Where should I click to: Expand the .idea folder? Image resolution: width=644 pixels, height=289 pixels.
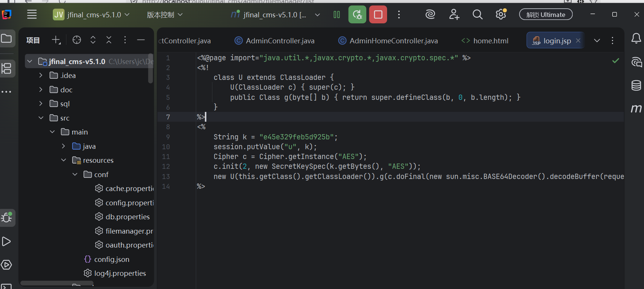tap(41, 75)
